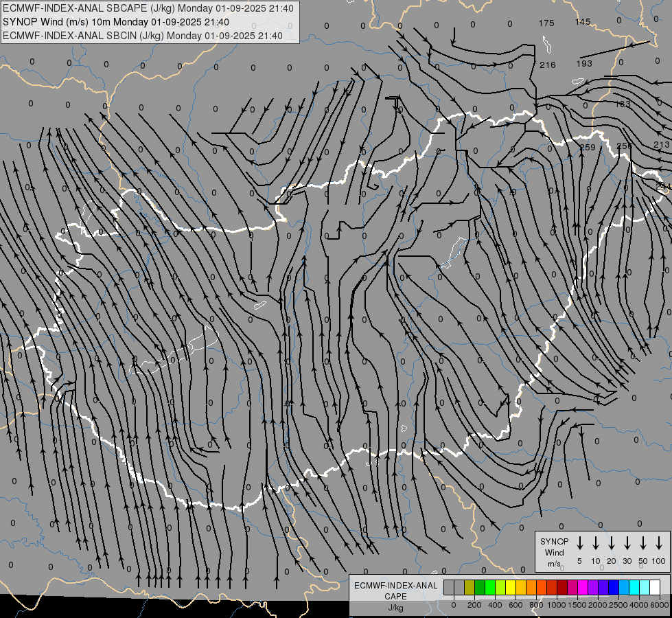Click the 1000 tick label on CAPE scale
The height and width of the screenshot is (618, 672).
[557, 605]
